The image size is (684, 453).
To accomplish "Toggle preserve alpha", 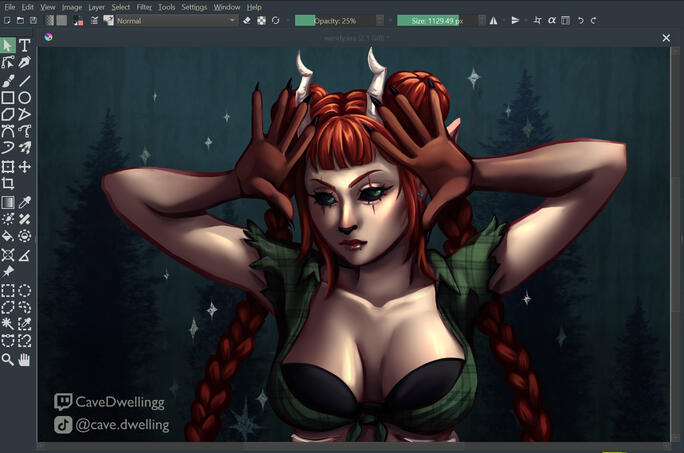I will click(261, 20).
